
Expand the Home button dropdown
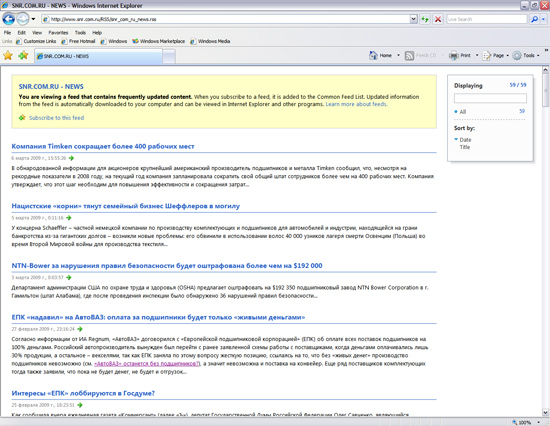[398, 55]
